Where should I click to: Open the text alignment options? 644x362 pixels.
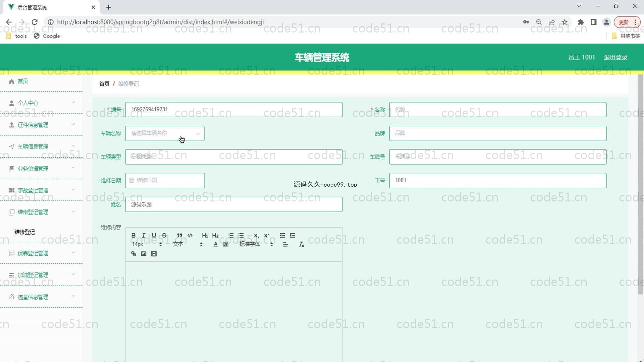coord(285,244)
